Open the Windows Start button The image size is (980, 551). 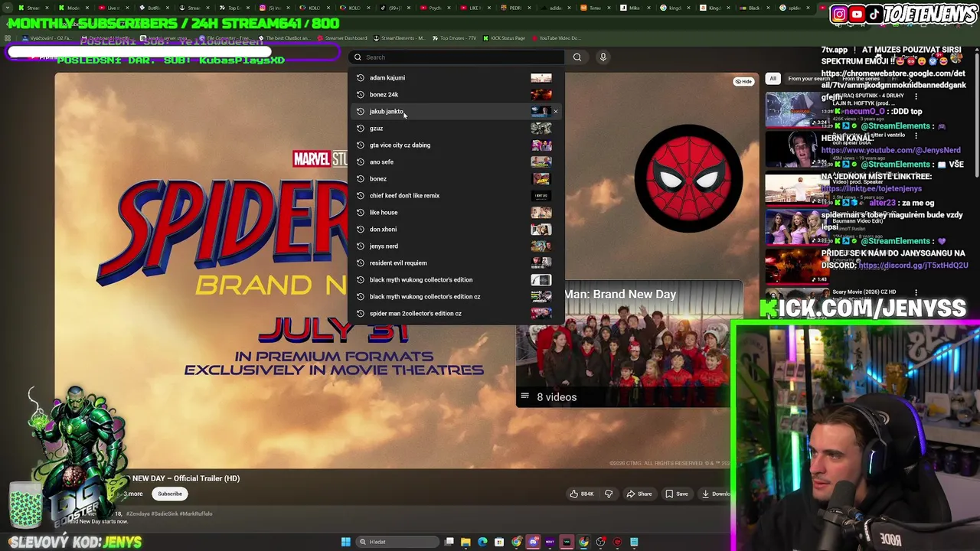tap(346, 543)
